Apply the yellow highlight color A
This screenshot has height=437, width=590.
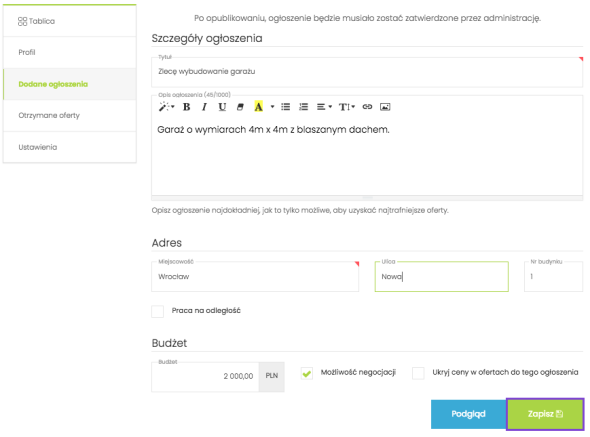pyautogui.click(x=259, y=107)
